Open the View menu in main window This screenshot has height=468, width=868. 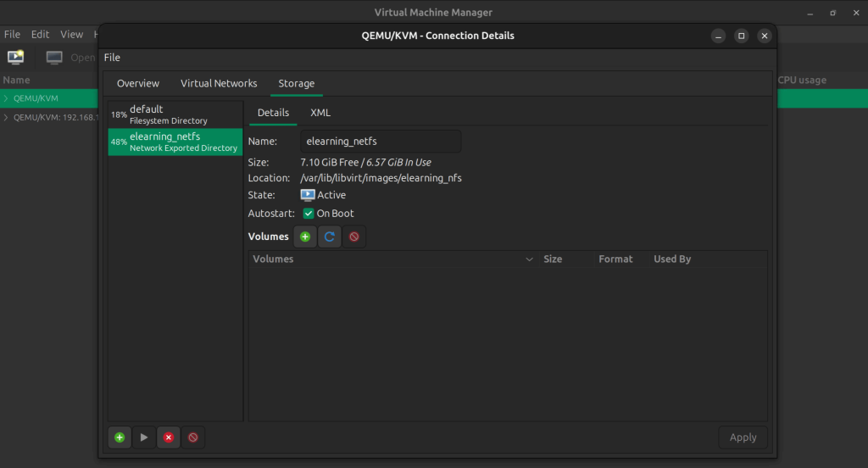click(71, 35)
